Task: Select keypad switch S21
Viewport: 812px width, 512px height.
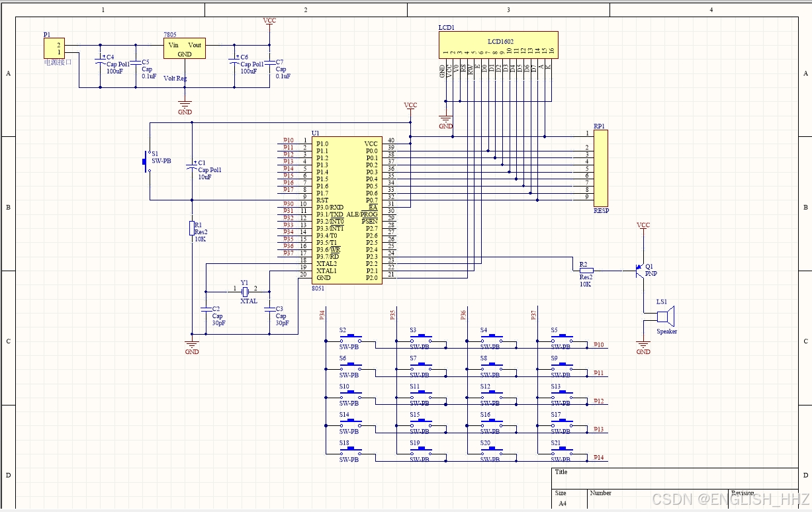Action: [562, 452]
